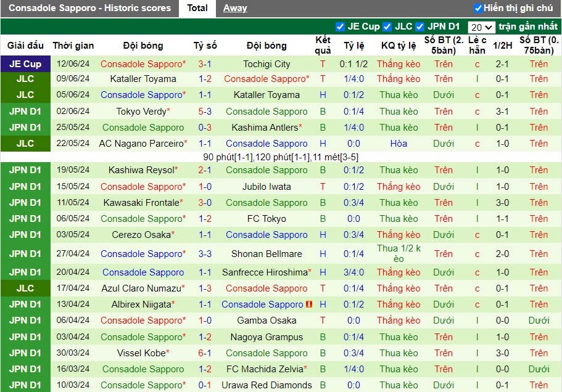Click the 1/2H column header
This screenshot has width=562, height=392.
[x=502, y=46]
